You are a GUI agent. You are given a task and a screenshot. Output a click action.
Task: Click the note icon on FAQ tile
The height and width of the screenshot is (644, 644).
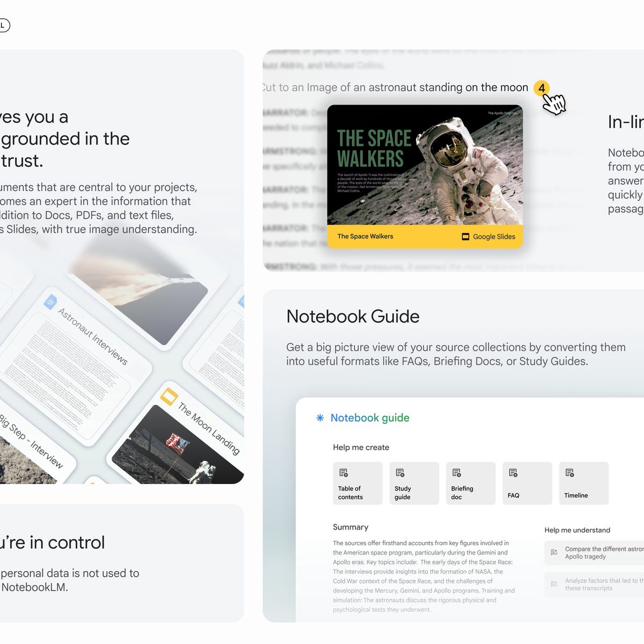(x=513, y=473)
